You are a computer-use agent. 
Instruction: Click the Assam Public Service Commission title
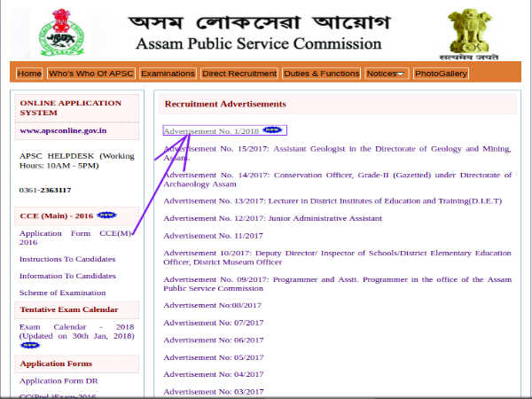pyautogui.click(x=259, y=43)
